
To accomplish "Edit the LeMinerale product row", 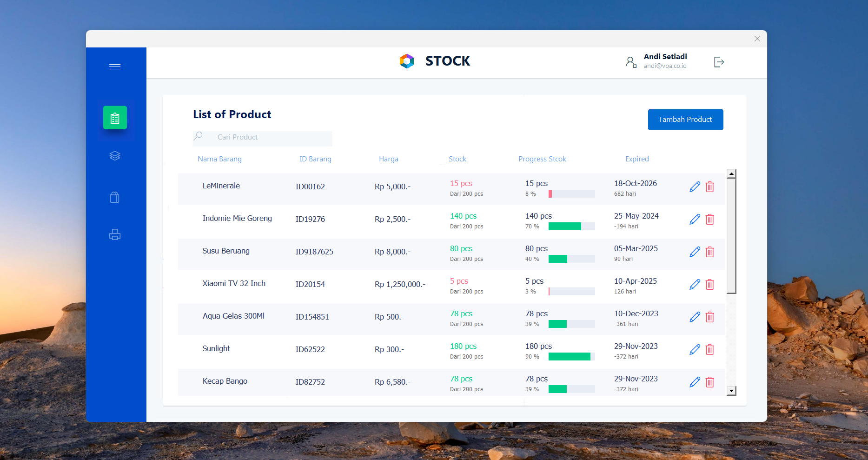I will [x=695, y=187].
